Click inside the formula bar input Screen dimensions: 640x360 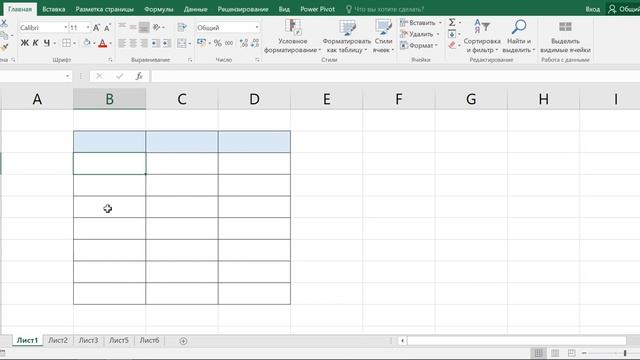[395, 76]
